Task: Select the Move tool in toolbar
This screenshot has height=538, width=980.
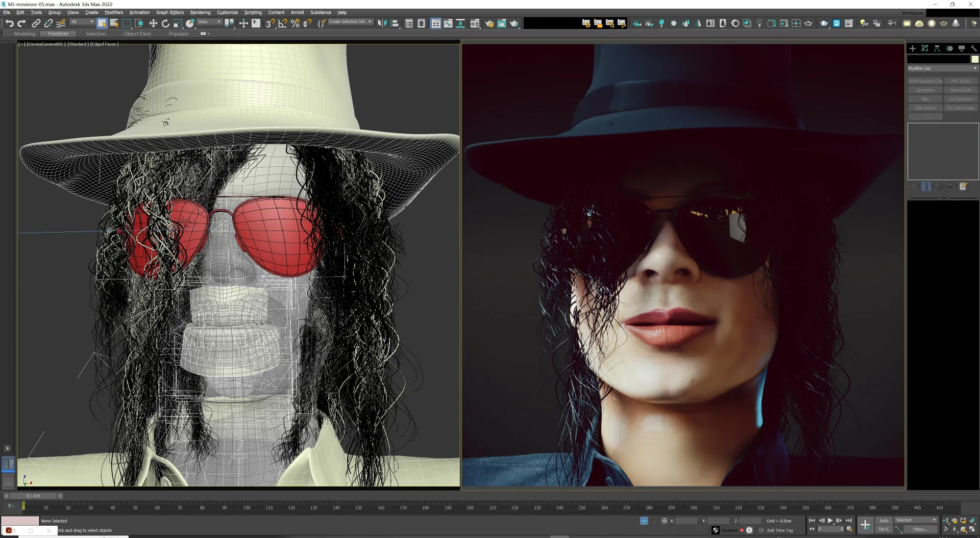Action: point(153,23)
